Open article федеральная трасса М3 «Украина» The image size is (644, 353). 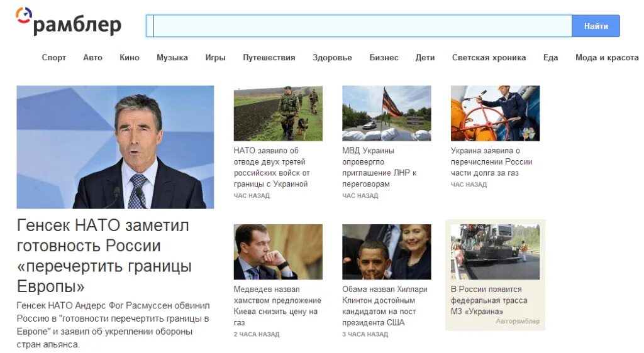pyautogui.click(x=489, y=300)
